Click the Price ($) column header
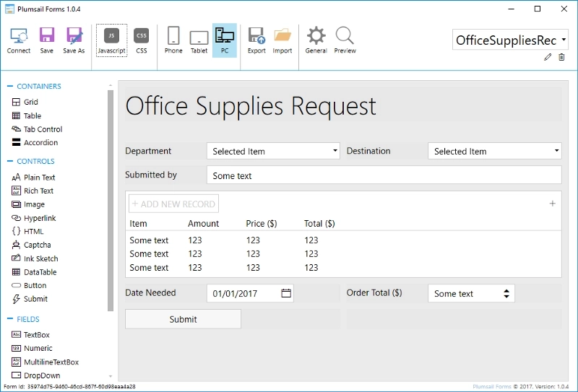Image resolution: width=578 pixels, height=392 pixels. (262, 224)
